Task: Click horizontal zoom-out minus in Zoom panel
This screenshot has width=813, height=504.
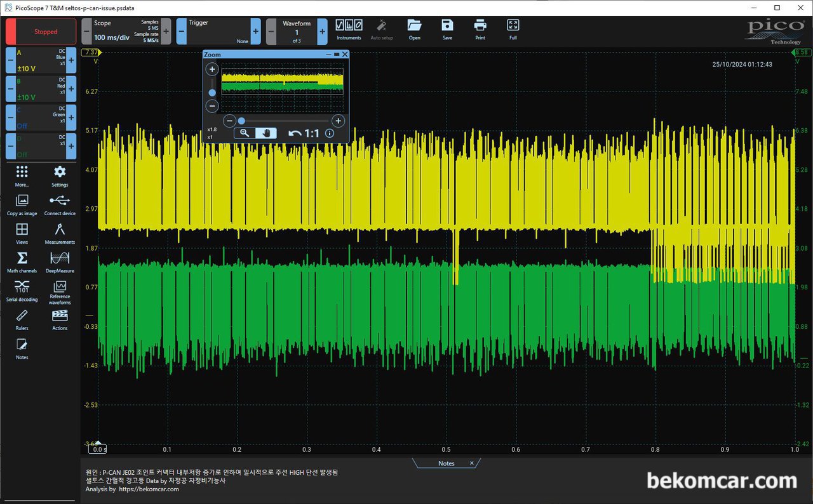Action: 230,121
